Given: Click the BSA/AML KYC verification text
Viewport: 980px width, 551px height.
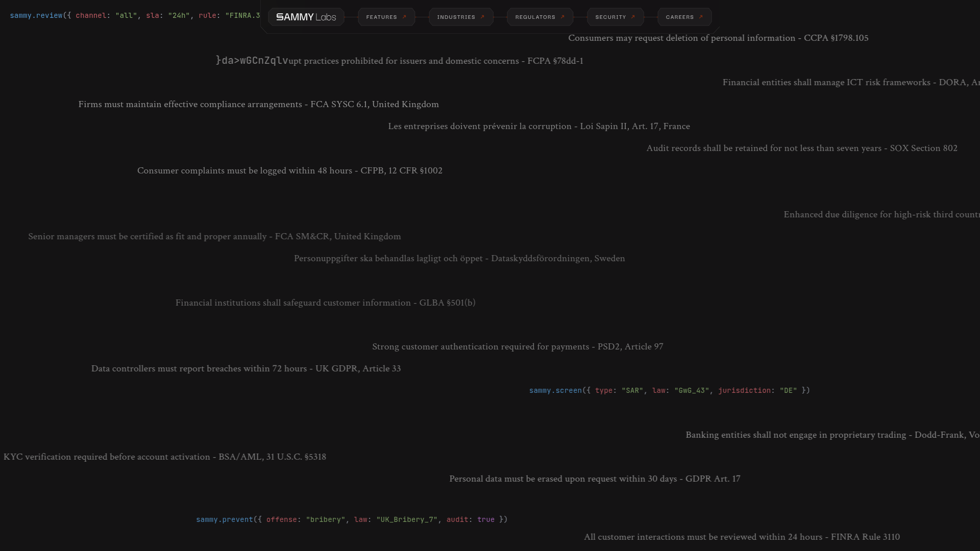Looking at the screenshot, I should pyautogui.click(x=165, y=457).
